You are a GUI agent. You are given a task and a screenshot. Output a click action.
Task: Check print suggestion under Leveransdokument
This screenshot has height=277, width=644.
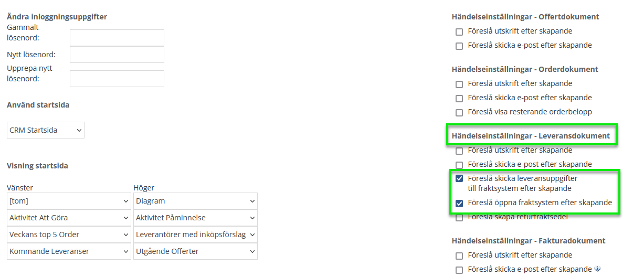[459, 151]
